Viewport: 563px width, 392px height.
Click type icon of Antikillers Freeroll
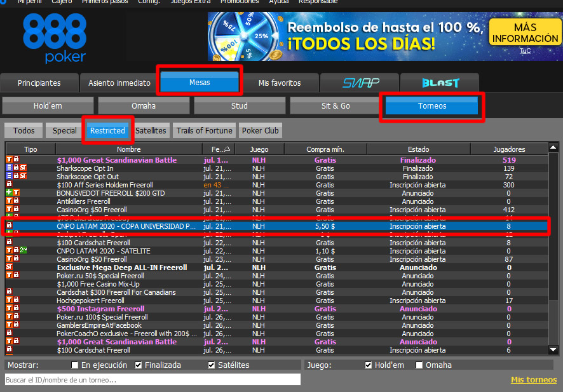(x=10, y=201)
